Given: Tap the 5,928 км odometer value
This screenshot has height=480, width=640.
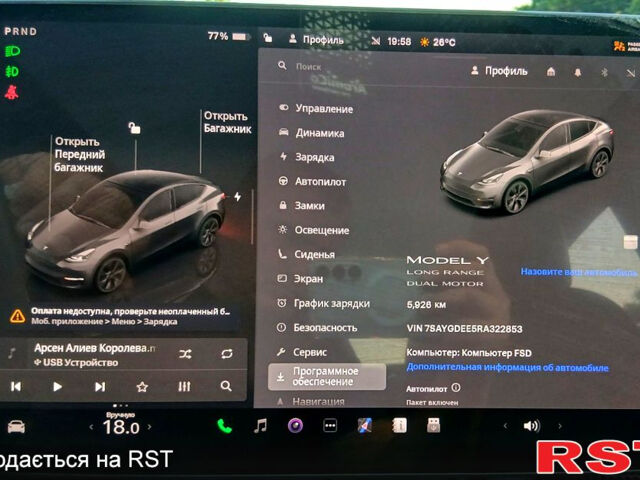Looking at the screenshot, I should pyautogui.click(x=426, y=304).
